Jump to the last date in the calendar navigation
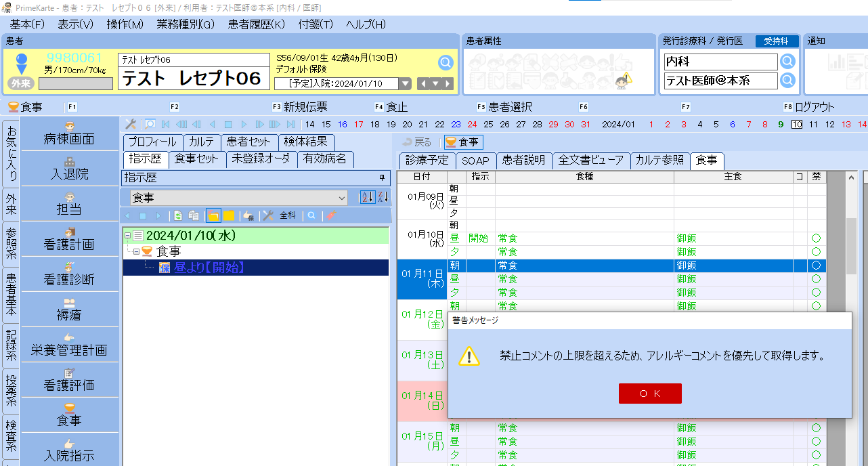The height and width of the screenshot is (466, 868). click(x=291, y=124)
